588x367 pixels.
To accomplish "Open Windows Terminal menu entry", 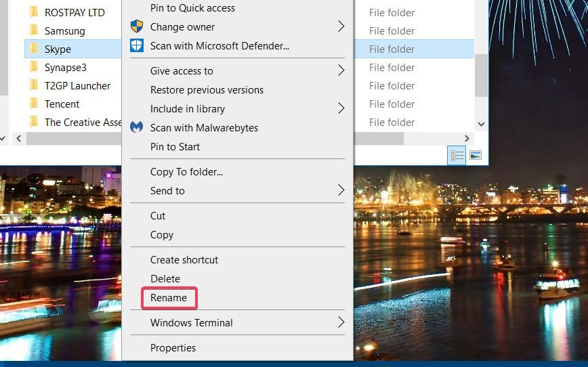I will click(x=191, y=323).
